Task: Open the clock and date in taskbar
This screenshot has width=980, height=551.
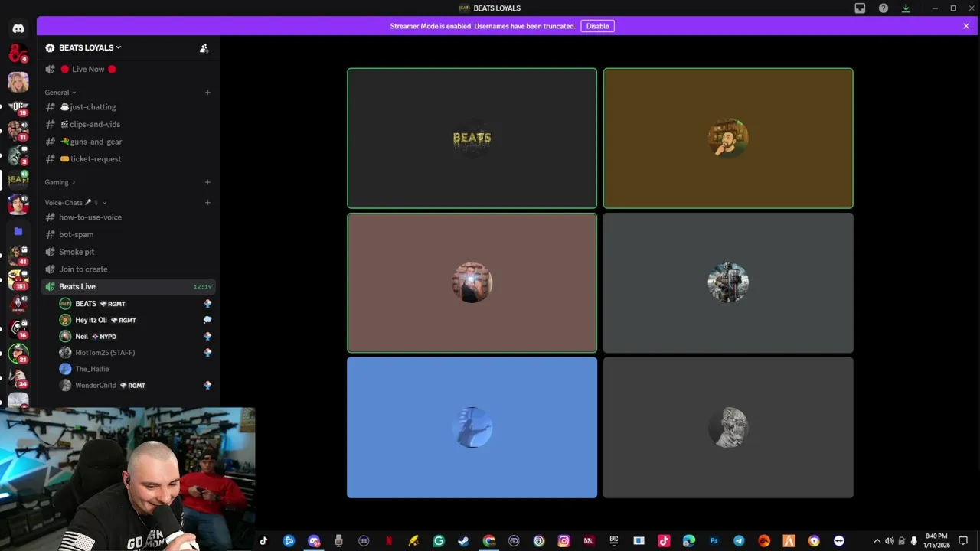Action: pos(936,541)
